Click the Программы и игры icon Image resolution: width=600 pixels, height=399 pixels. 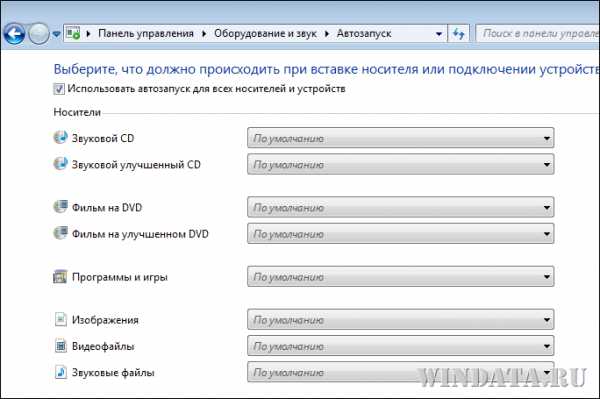(60, 277)
